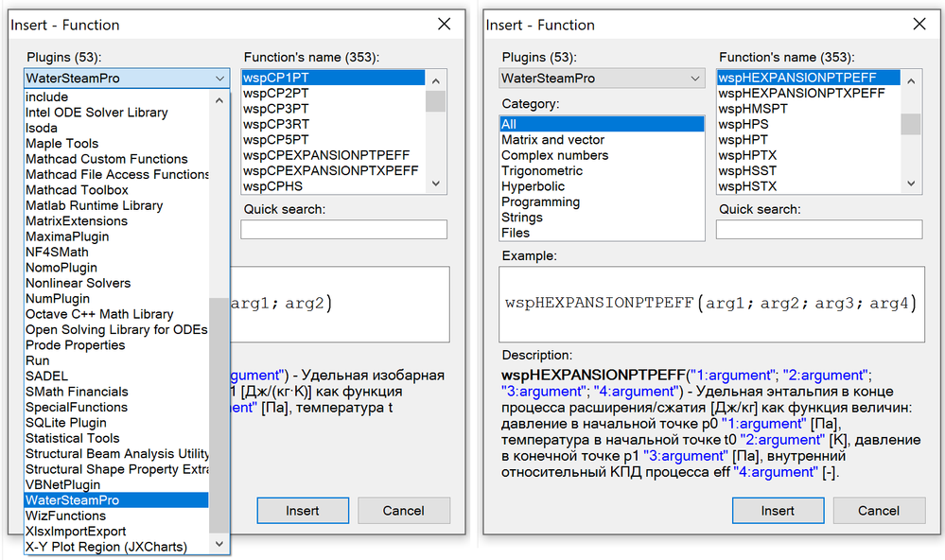
Task: Close the right Insert - Function dialog
Action: point(918,25)
